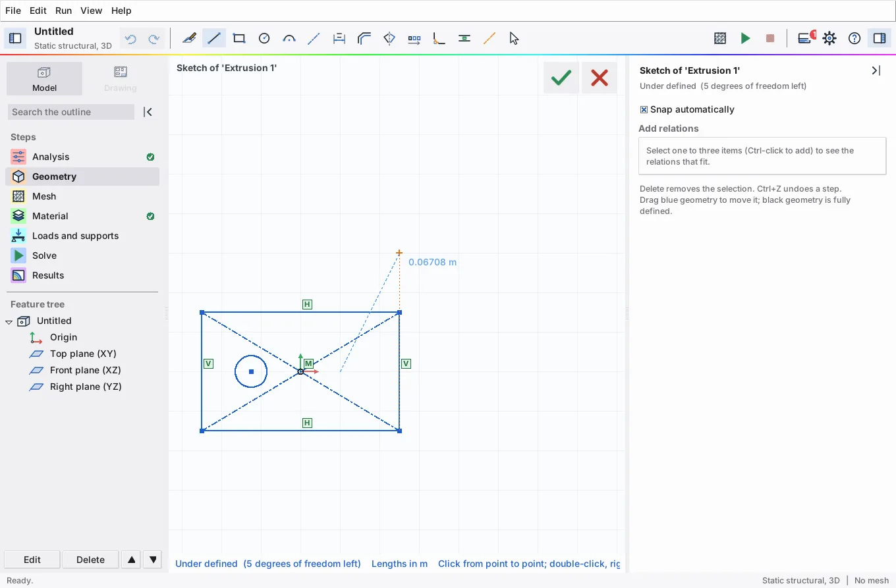Open the Edit menu
Image resolution: width=896 pixels, height=588 pixels.
38,11
